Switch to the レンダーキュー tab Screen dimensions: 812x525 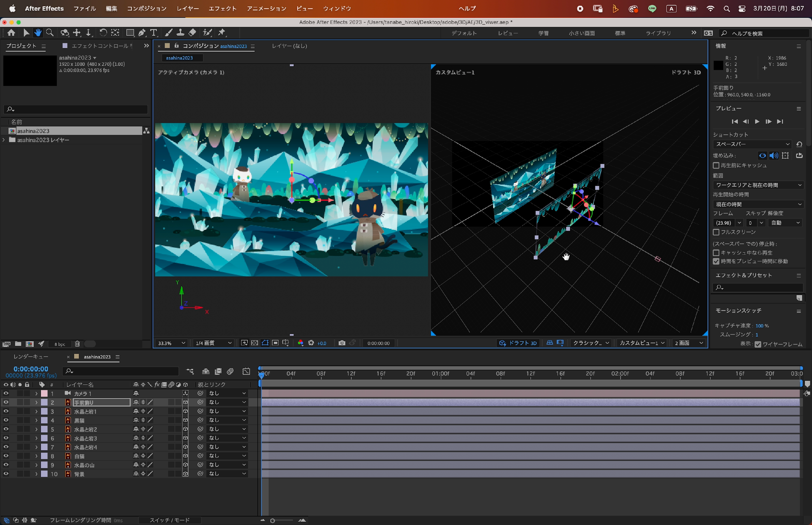(x=31, y=357)
